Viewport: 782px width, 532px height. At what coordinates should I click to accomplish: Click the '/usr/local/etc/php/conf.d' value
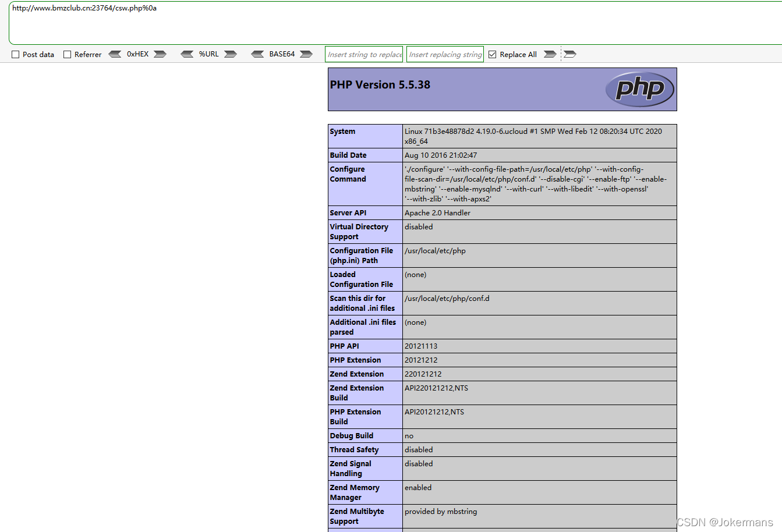[447, 299]
